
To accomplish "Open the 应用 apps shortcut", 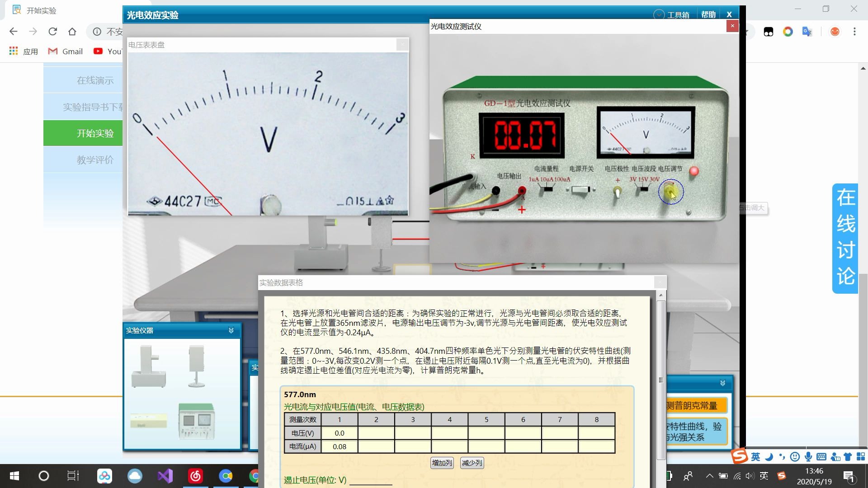I will click(24, 51).
